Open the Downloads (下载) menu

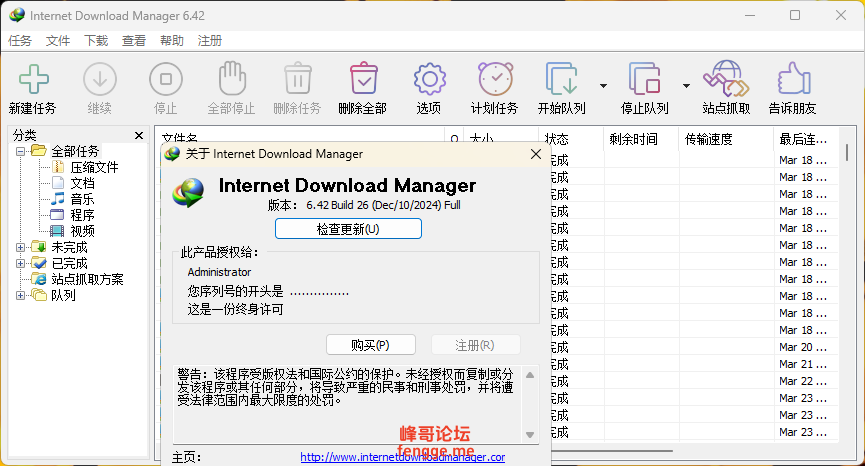(96, 41)
